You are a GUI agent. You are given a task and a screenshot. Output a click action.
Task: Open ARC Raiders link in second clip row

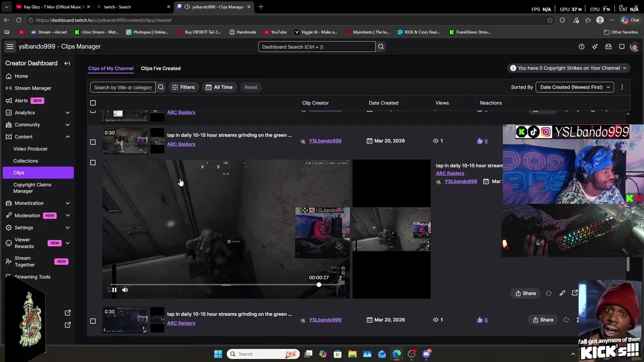(181, 144)
